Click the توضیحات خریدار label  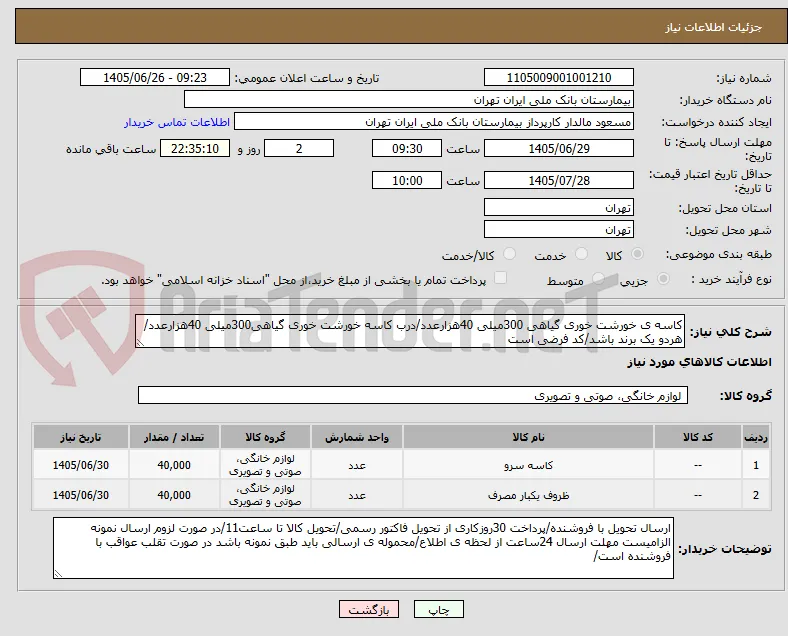pyautogui.click(x=725, y=549)
